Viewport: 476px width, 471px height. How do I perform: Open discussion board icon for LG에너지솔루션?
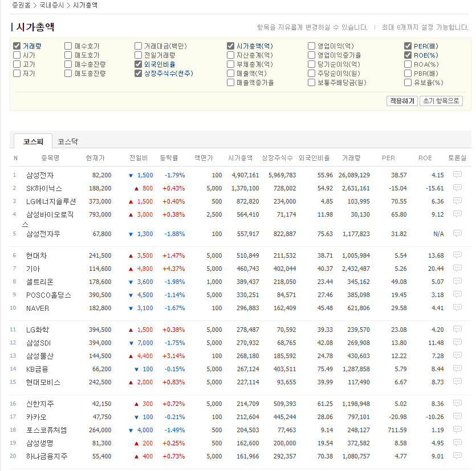pyautogui.click(x=457, y=200)
